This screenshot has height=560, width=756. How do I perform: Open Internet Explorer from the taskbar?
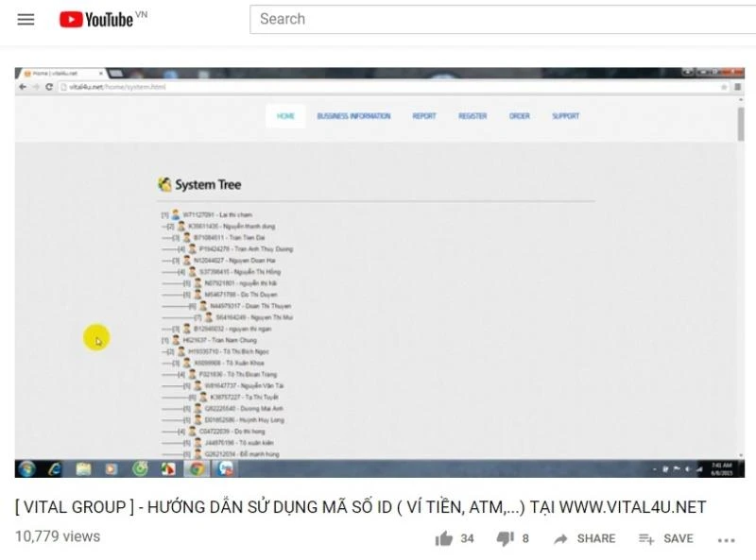point(55,468)
